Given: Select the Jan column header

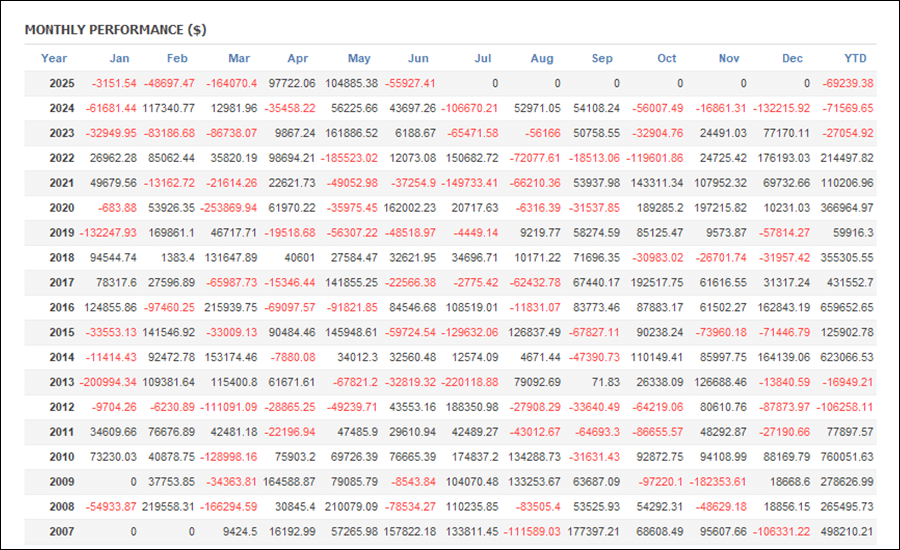Looking at the screenshot, I should tap(119, 58).
